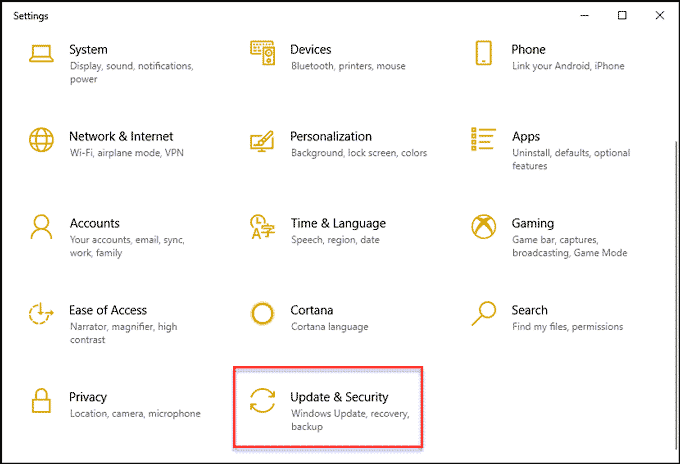Open the System settings title
This screenshot has width=680, height=464.
click(x=88, y=49)
